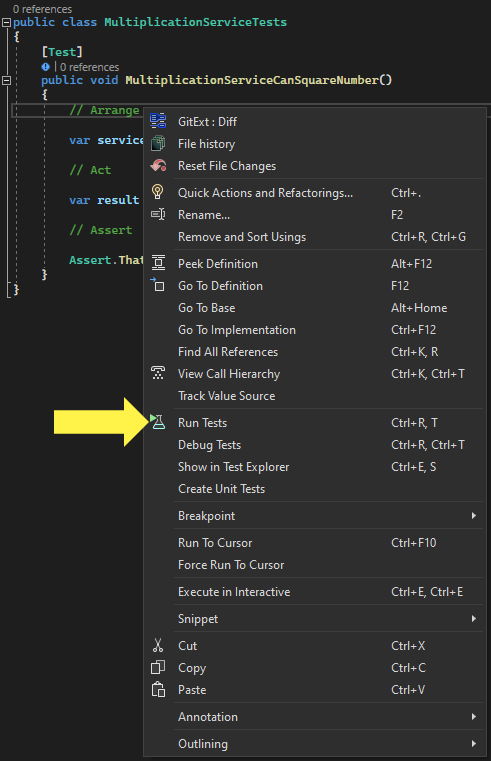This screenshot has height=761, width=491.
Task: Choose File history from context menu
Action: tap(314, 144)
